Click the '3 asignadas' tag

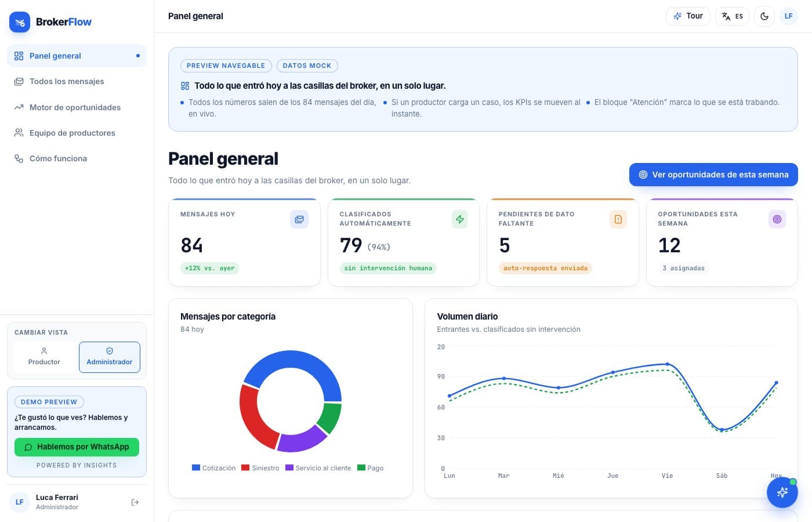click(x=683, y=268)
